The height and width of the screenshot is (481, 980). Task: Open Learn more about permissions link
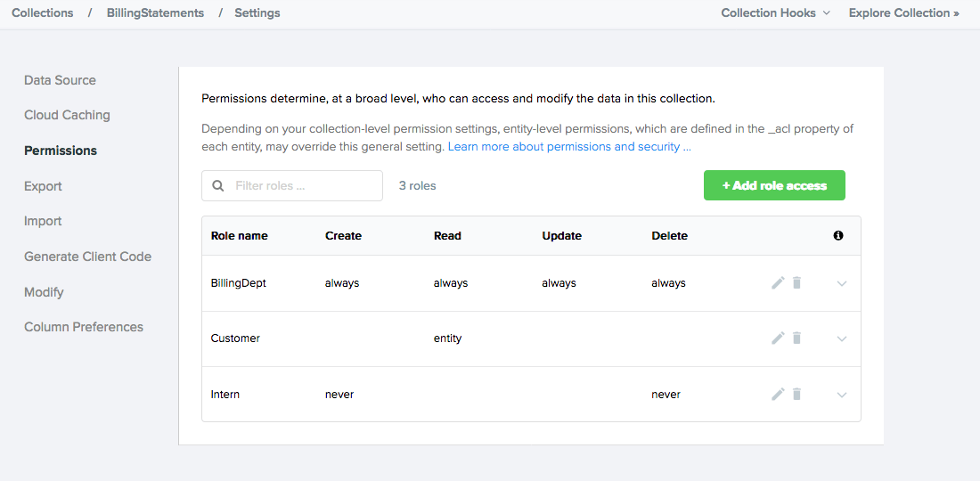(x=568, y=146)
